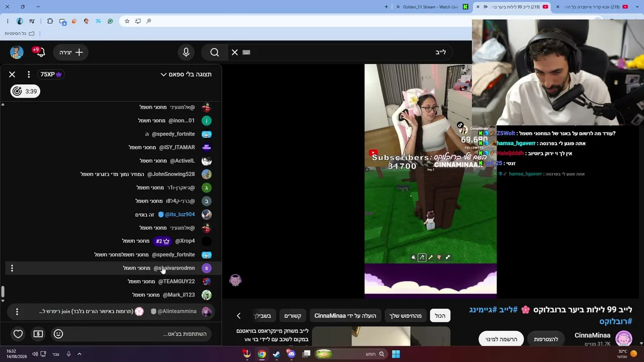Select the 'הועלה על ידי CinnaMinaa' chip
This screenshot has width=644, height=362.
[345, 316]
